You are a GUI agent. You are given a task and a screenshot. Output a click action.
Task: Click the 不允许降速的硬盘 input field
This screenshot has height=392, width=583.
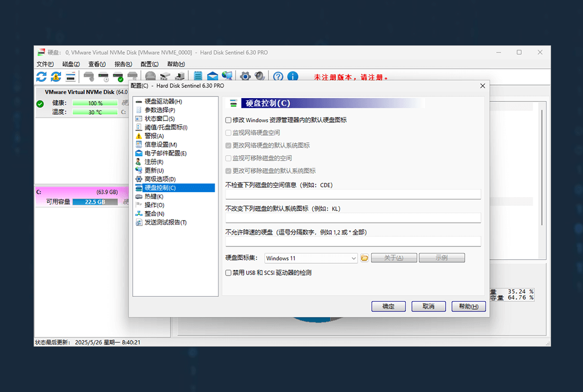(x=353, y=241)
